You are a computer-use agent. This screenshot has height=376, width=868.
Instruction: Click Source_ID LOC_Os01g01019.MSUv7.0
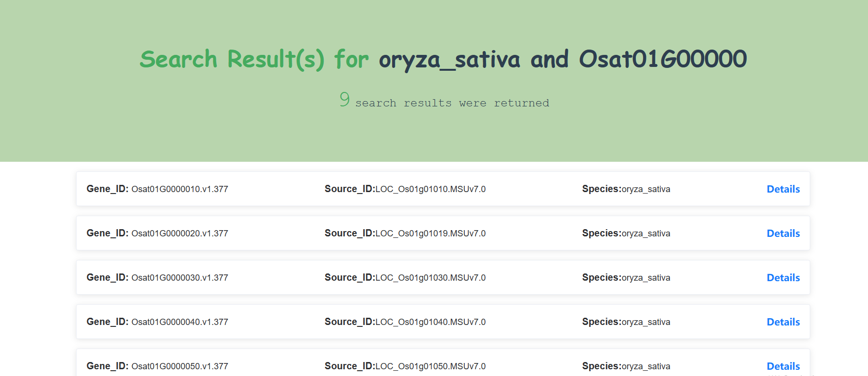click(x=430, y=233)
